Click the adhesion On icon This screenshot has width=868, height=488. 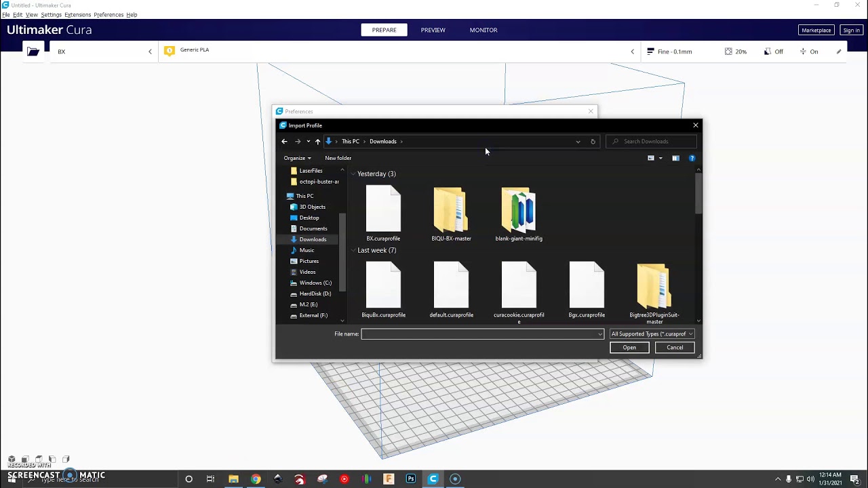tap(803, 52)
